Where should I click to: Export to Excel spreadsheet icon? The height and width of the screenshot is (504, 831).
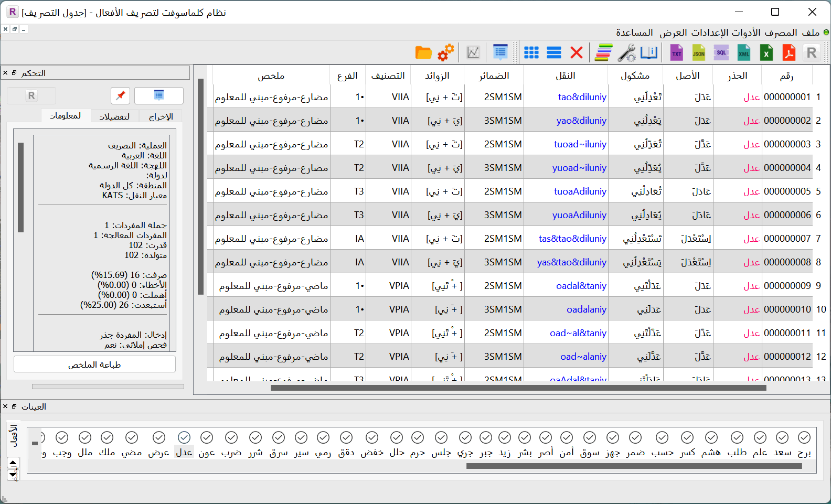pyautogui.click(x=766, y=52)
